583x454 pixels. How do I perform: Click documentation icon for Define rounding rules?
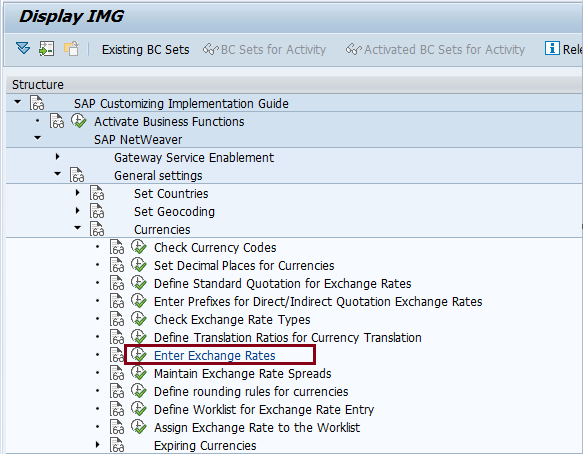[117, 391]
